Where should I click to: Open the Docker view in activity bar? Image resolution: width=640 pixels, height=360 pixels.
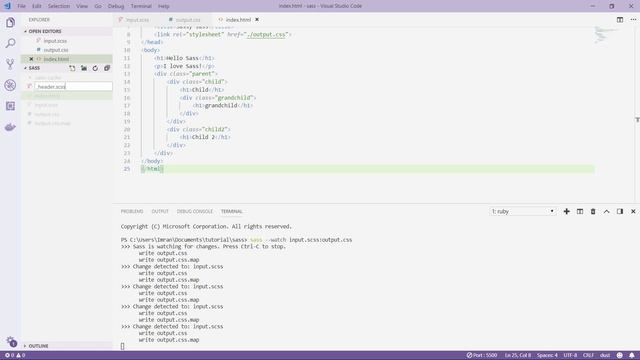tap(10, 127)
